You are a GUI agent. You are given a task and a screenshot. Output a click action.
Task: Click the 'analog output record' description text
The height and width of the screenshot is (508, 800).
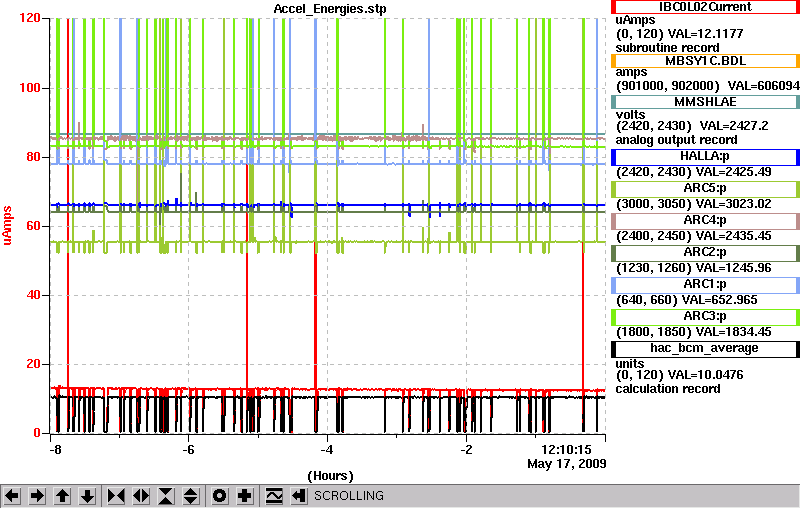[x=677, y=140]
